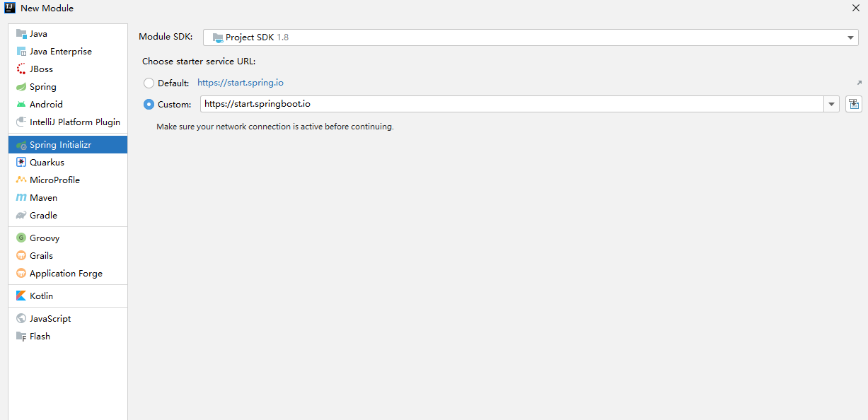
Task: Open the https://start.spring.io link
Action: (241, 83)
